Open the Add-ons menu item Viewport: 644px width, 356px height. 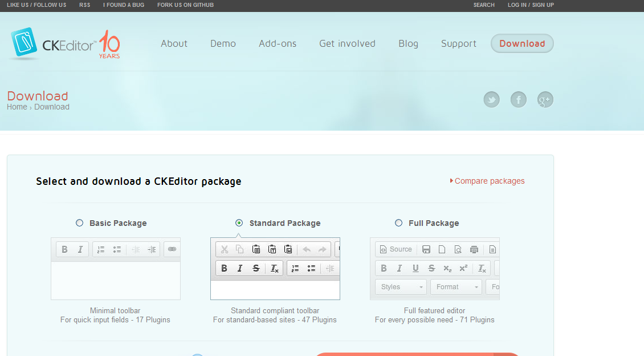pyautogui.click(x=278, y=43)
